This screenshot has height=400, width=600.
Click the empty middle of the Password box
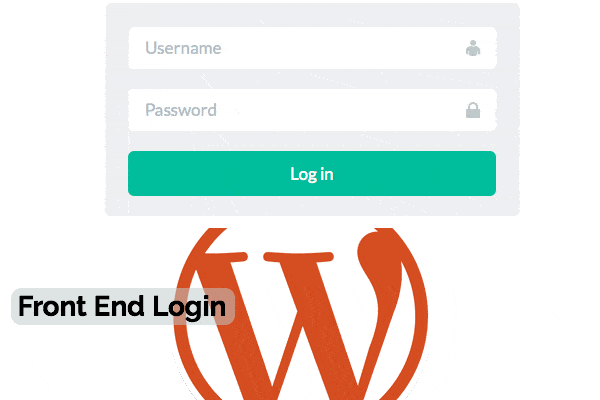click(x=341, y=110)
